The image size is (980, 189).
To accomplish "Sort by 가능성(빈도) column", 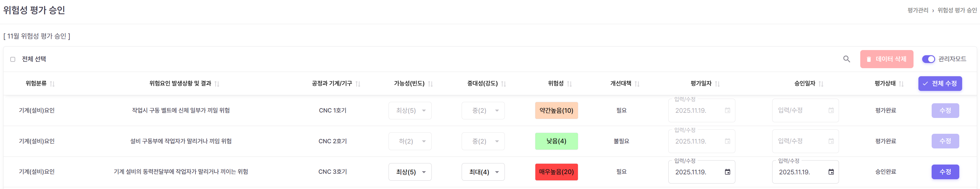I will click(x=430, y=84).
